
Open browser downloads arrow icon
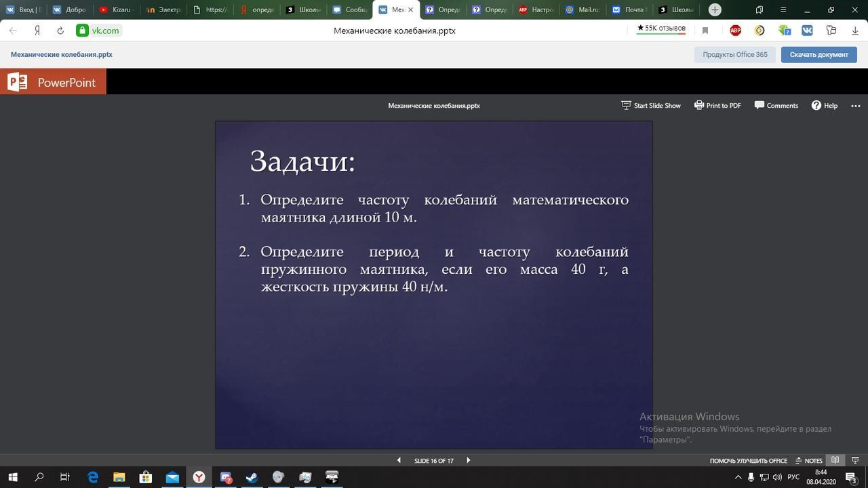[x=855, y=30]
